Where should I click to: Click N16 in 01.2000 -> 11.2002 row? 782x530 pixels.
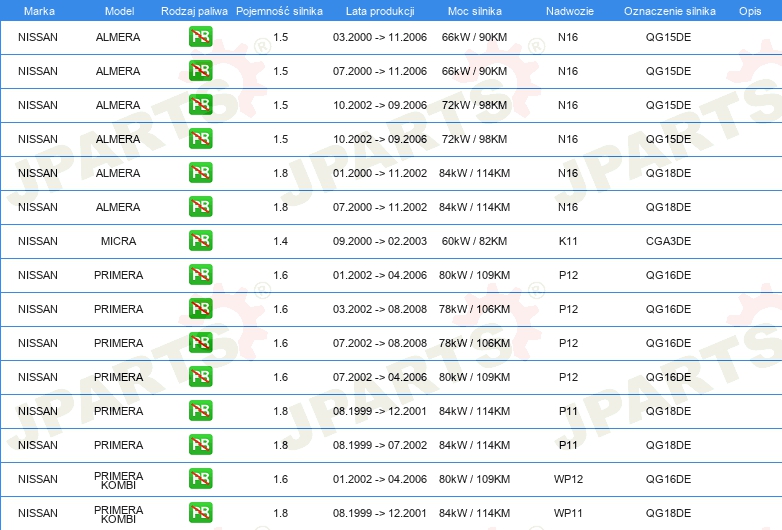click(568, 173)
